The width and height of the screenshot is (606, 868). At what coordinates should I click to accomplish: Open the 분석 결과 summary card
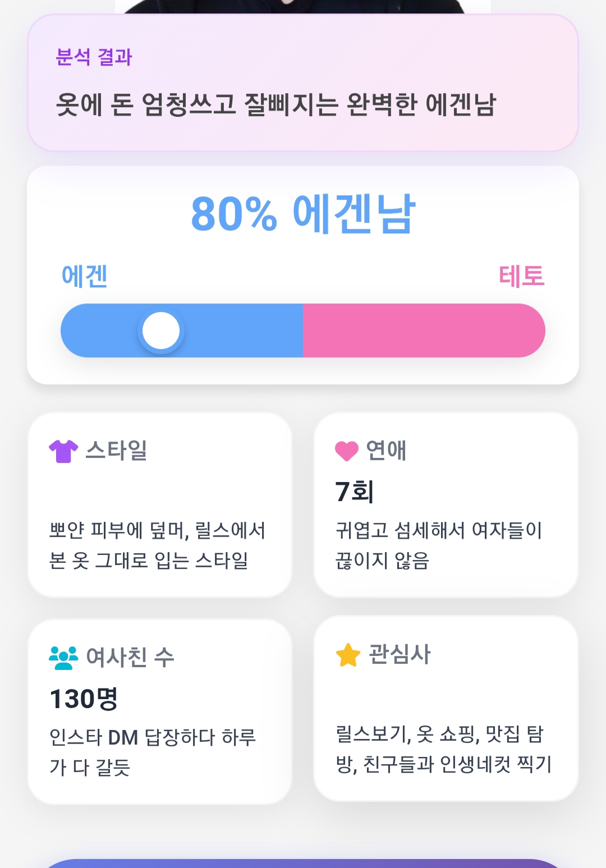tap(303, 82)
